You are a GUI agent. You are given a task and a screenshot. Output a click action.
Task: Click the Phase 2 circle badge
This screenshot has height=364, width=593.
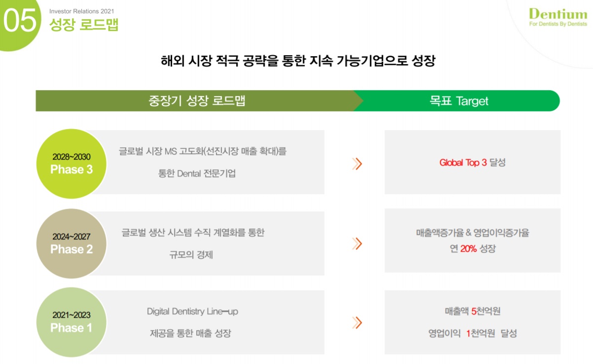pyautogui.click(x=71, y=243)
